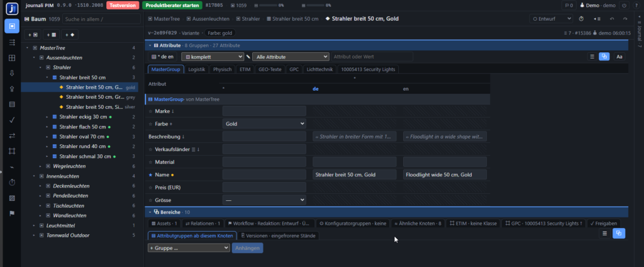This screenshot has width=644, height=267.
Task: Switch to the Logistik tab
Action: [197, 69]
